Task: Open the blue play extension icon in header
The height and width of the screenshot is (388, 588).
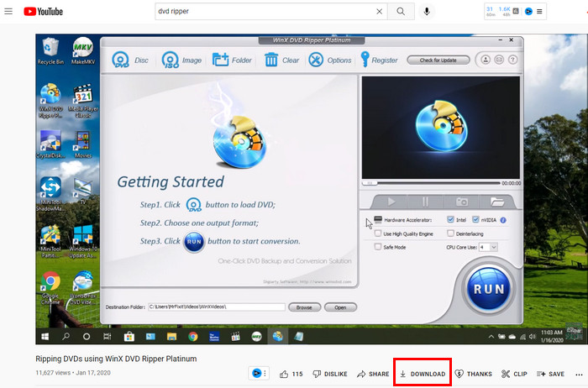Action: (528, 12)
